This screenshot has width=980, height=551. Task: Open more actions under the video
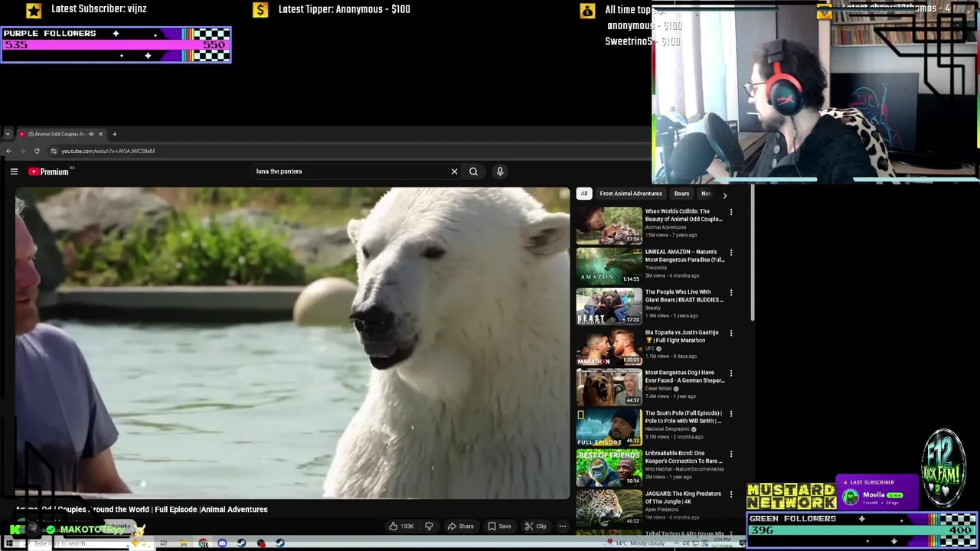pyautogui.click(x=562, y=526)
